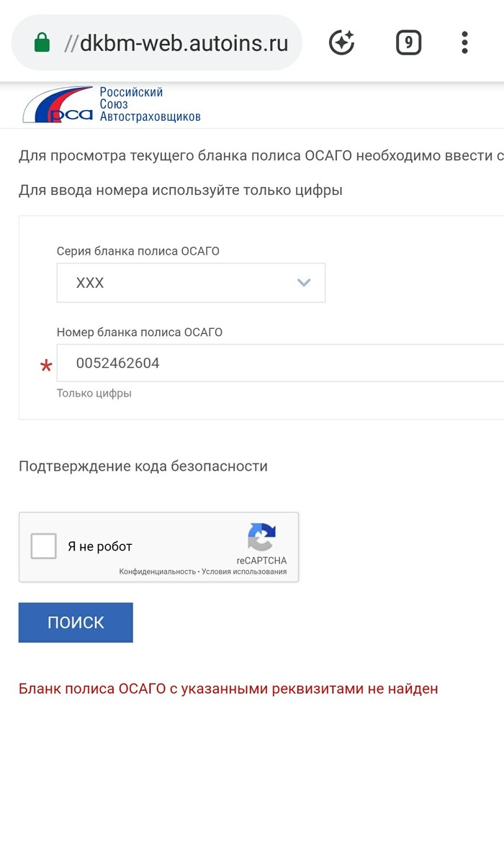504x868 pixels.
Task: Click the "Серия бланка полиса ОСАГО" label
Action: pyautogui.click(x=138, y=251)
